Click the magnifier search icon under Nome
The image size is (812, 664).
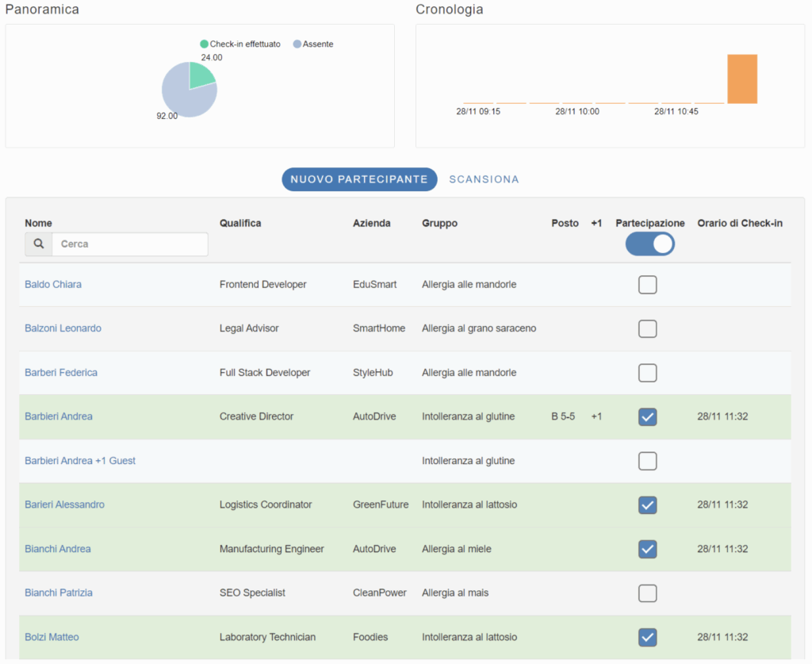(x=38, y=244)
